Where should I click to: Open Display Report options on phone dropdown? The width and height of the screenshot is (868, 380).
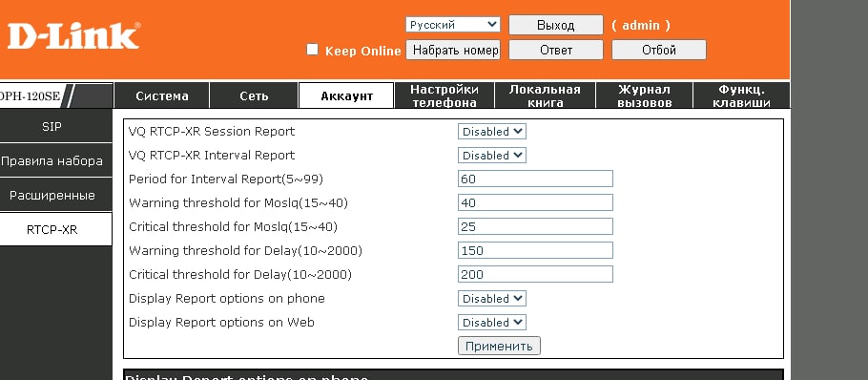pos(491,298)
